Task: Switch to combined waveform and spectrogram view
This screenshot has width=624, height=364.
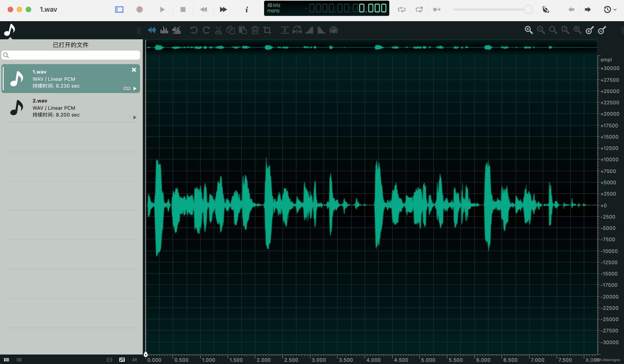Action: 176,30
